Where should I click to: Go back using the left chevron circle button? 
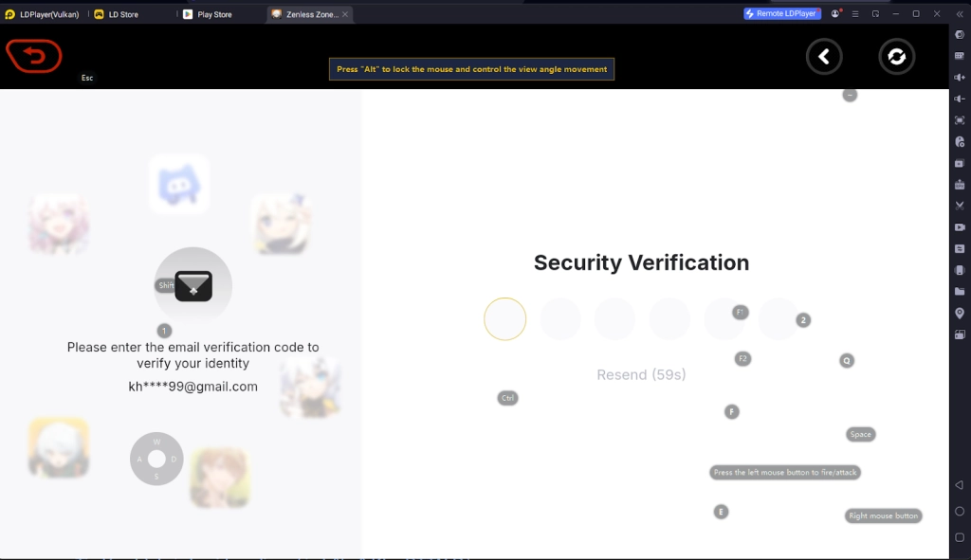824,57
